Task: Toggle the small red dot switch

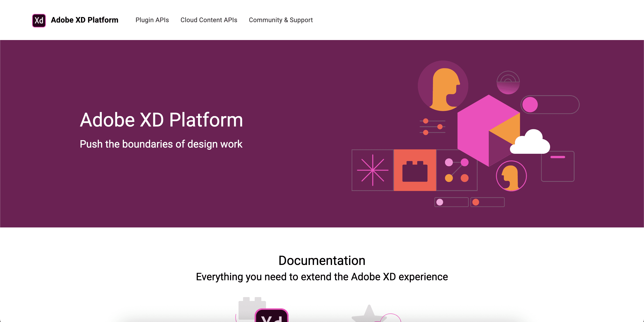Action: (487, 202)
